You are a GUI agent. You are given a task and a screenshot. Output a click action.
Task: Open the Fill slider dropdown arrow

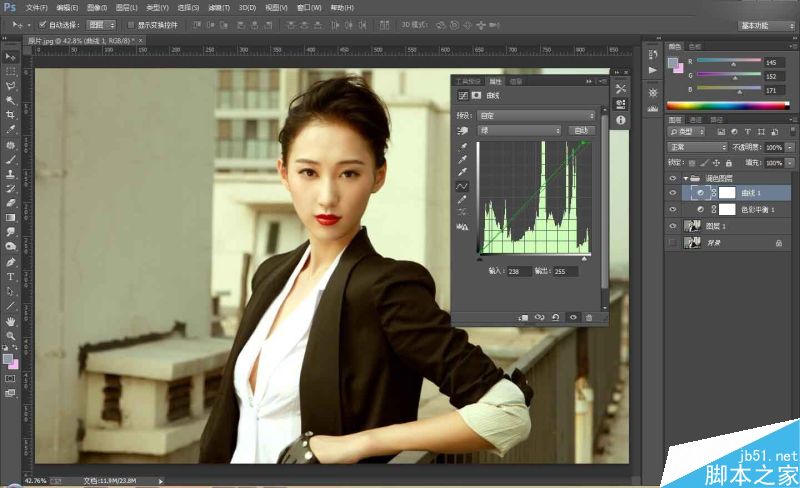790,163
